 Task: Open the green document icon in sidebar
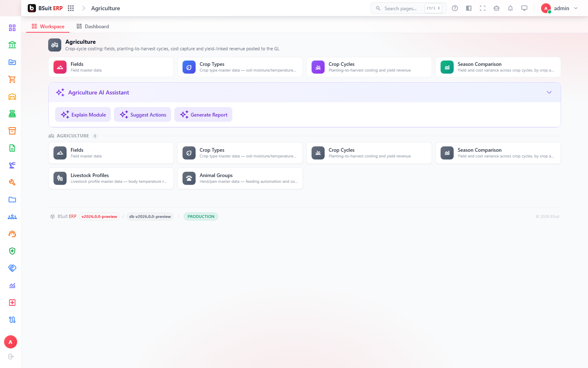[x=12, y=148]
